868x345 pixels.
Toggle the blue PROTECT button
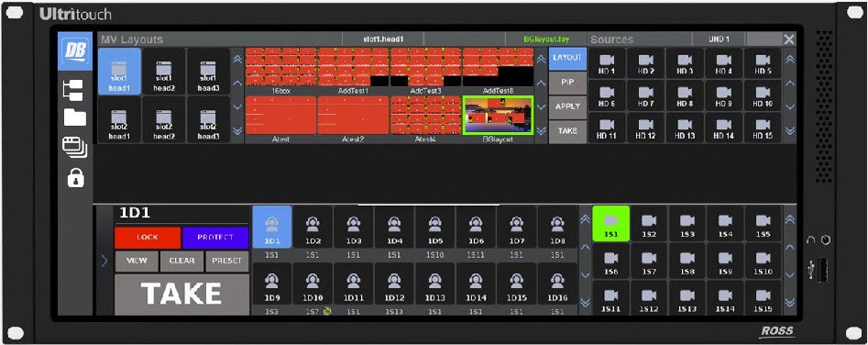(215, 238)
